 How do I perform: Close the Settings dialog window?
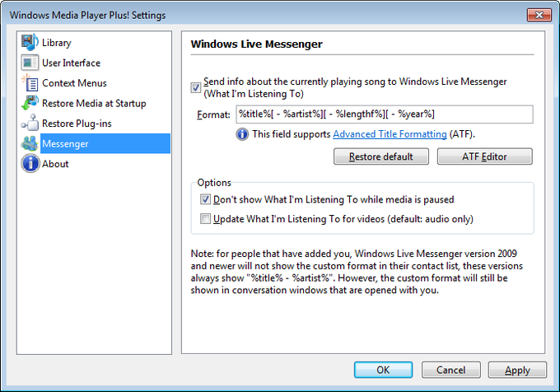pos(539,15)
